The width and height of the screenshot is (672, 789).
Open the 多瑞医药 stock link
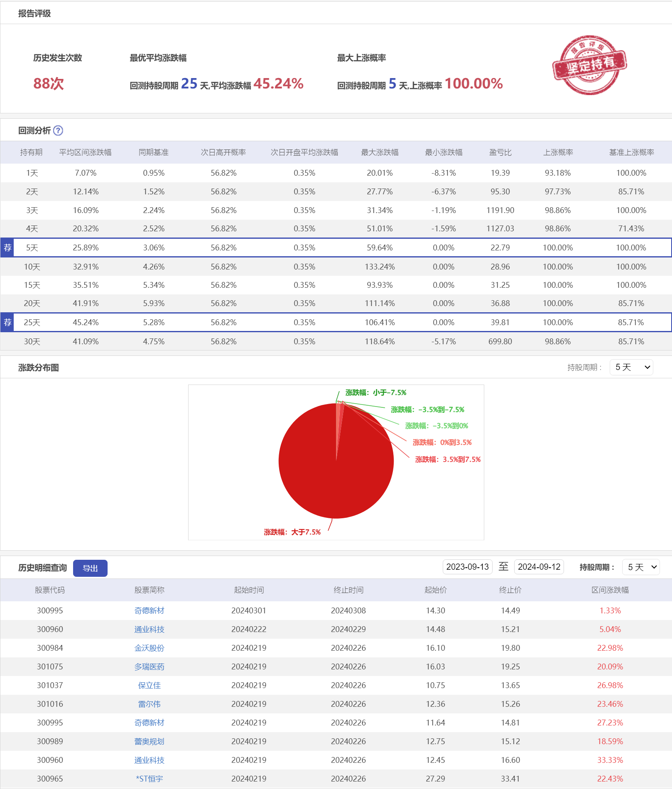point(149,666)
